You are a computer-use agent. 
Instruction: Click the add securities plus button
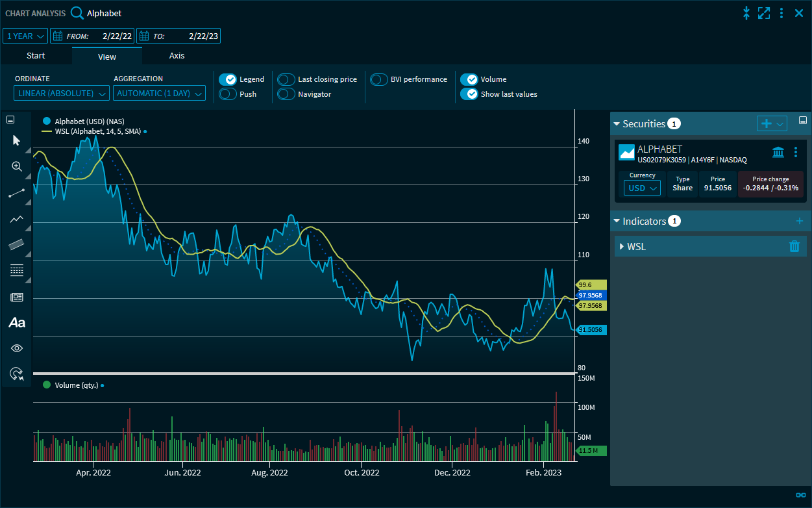pyautogui.click(x=767, y=123)
